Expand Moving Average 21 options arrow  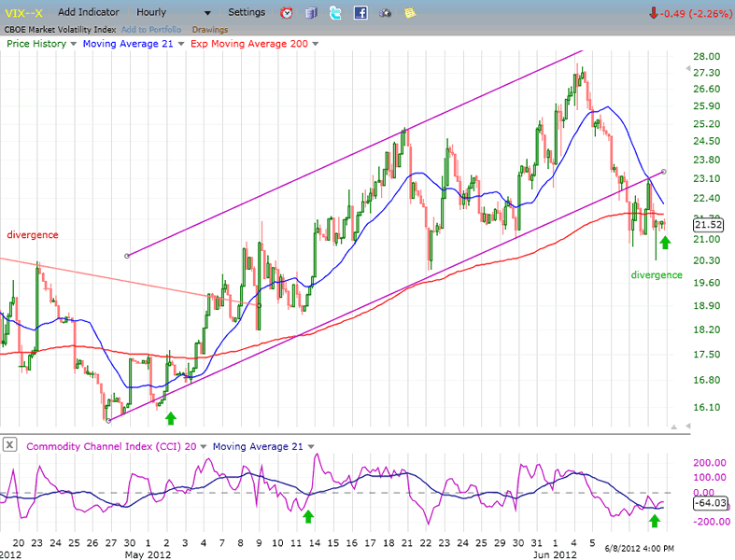(x=178, y=44)
